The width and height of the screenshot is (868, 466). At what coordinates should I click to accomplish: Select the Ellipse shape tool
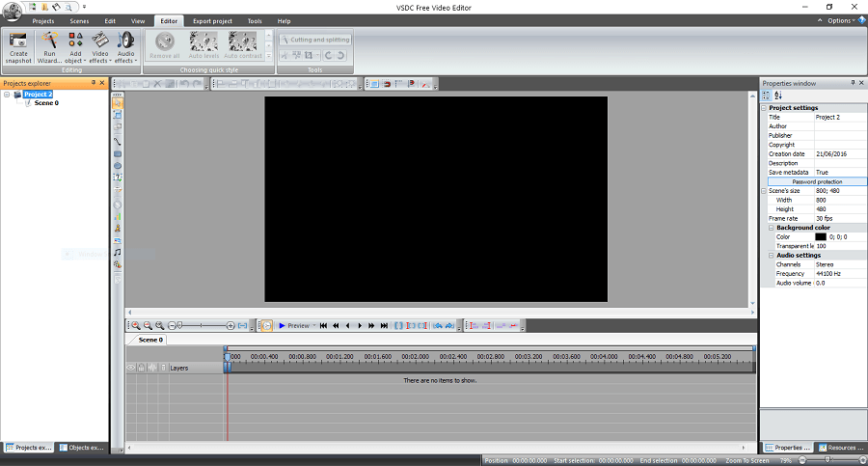point(118,166)
